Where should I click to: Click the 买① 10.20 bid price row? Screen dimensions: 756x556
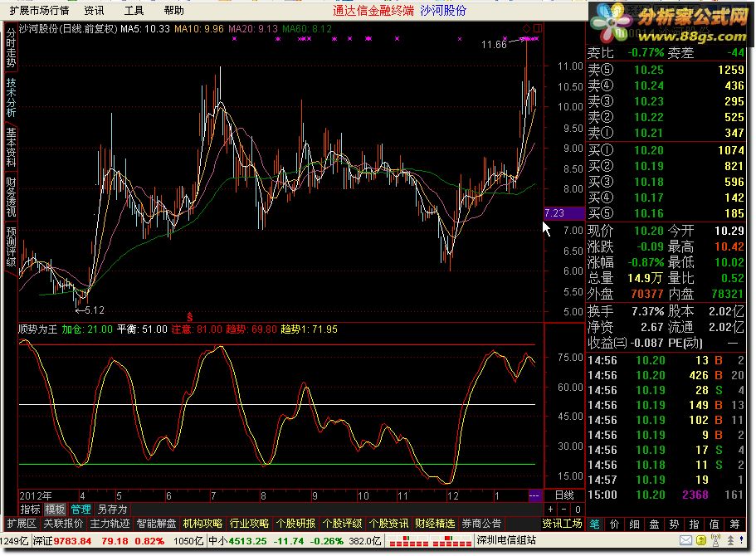pos(666,150)
